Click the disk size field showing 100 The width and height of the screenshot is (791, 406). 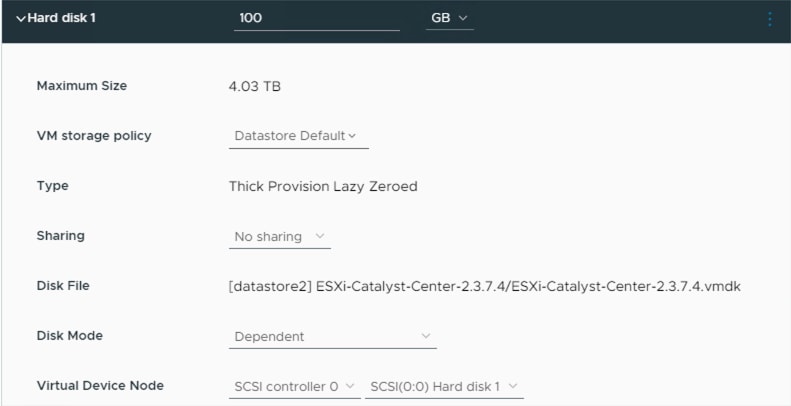(x=317, y=19)
